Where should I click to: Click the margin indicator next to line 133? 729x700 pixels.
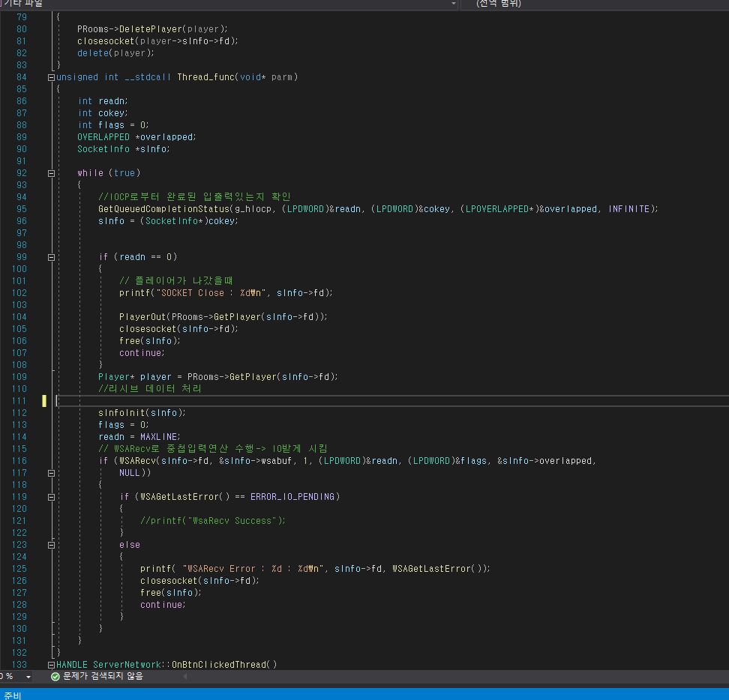click(51, 664)
